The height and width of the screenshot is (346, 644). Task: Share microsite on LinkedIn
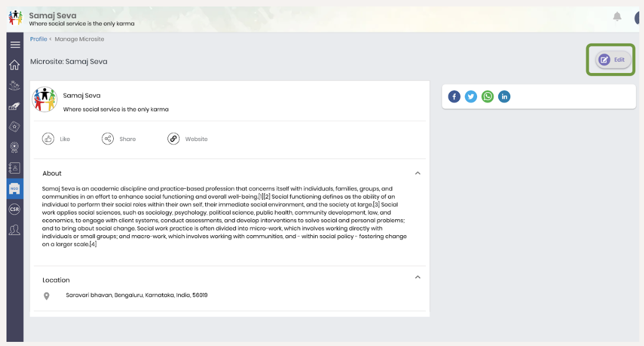click(504, 97)
